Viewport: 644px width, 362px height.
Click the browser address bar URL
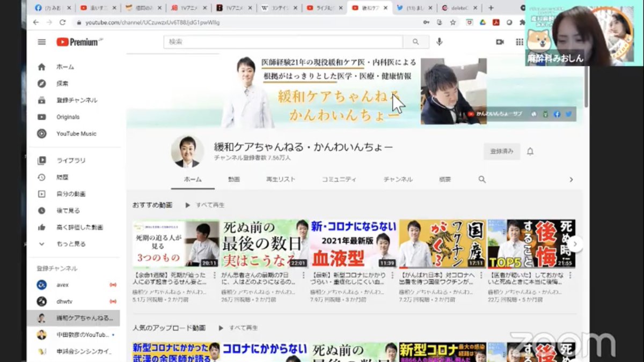pyautogui.click(x=151, y=23)
